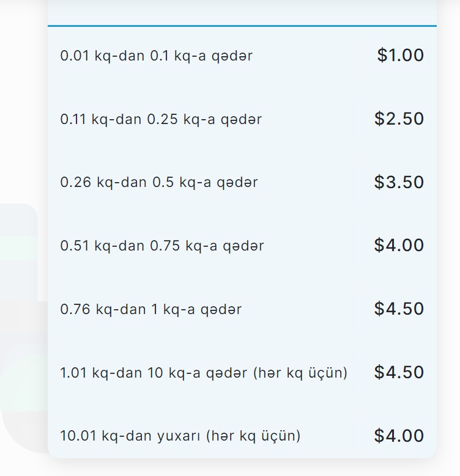Select the $1.00 price
The image size is (460, 476).
coord(400,55)
